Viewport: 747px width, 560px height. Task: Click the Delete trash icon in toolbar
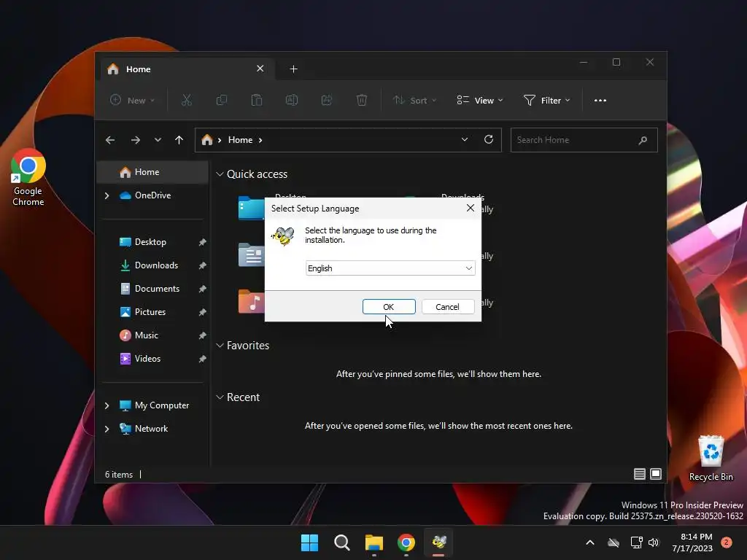tap(362, 100)
